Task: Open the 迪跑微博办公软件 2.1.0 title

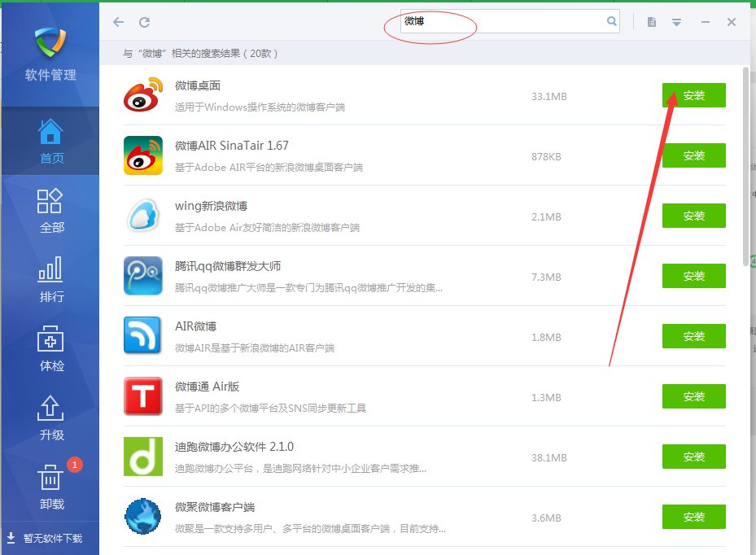Action: (234, 447)
